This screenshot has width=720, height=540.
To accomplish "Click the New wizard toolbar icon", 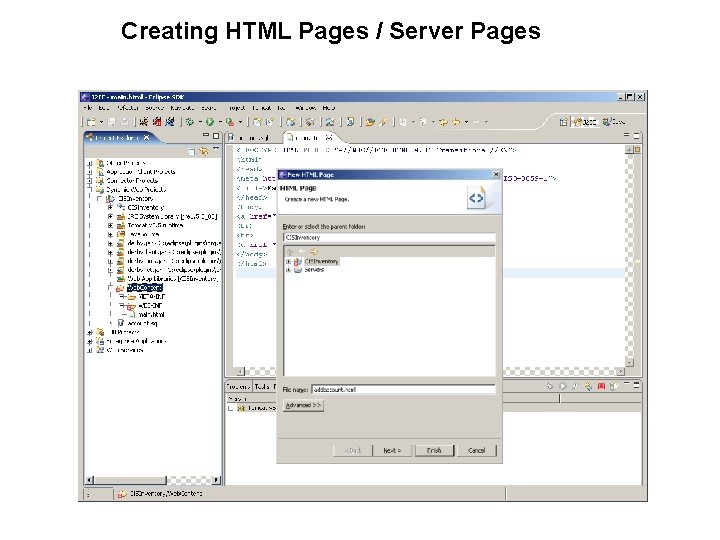I will point(91,122).
